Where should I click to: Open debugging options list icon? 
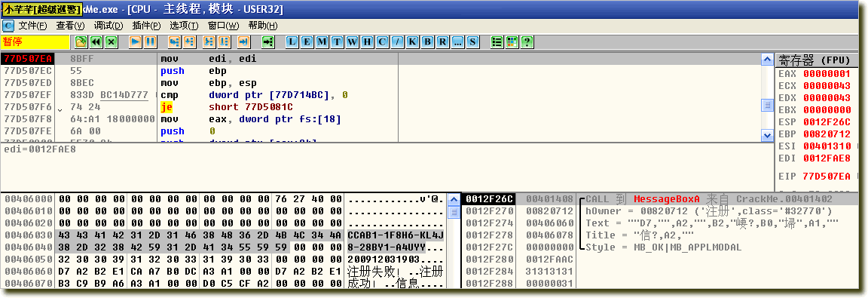click(497, 41)
